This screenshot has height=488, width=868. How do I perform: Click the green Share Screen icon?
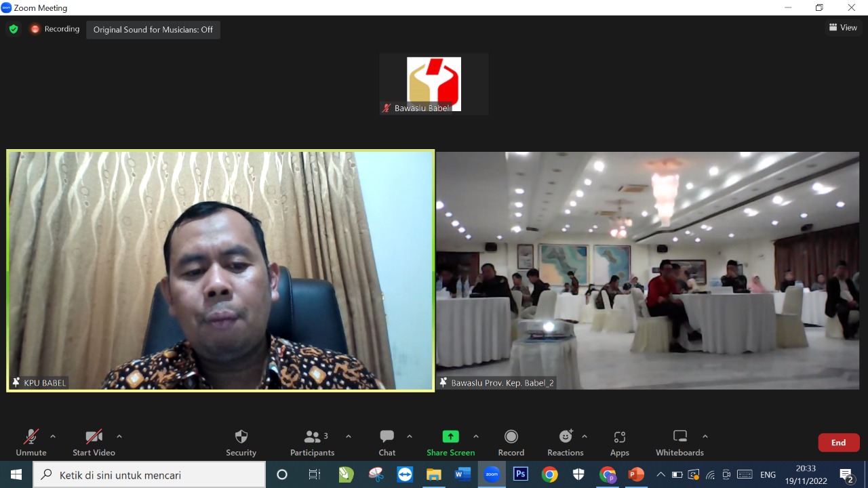450,436
